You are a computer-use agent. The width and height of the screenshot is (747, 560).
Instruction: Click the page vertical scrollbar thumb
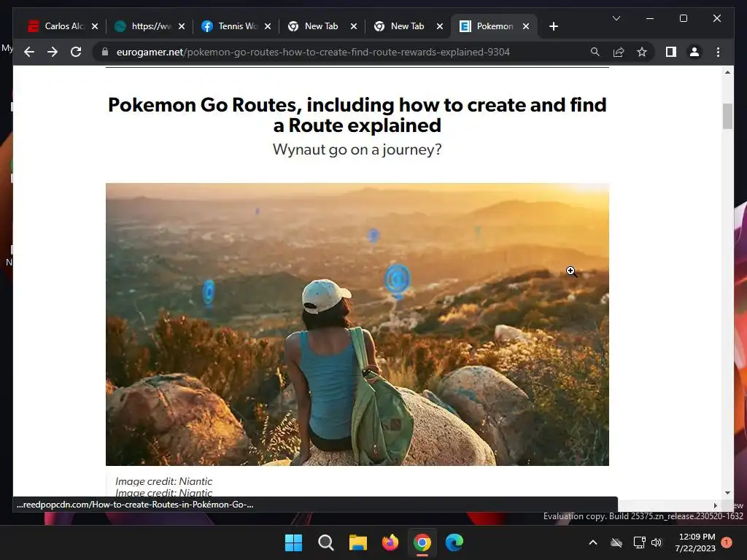[x=727, y=116]
